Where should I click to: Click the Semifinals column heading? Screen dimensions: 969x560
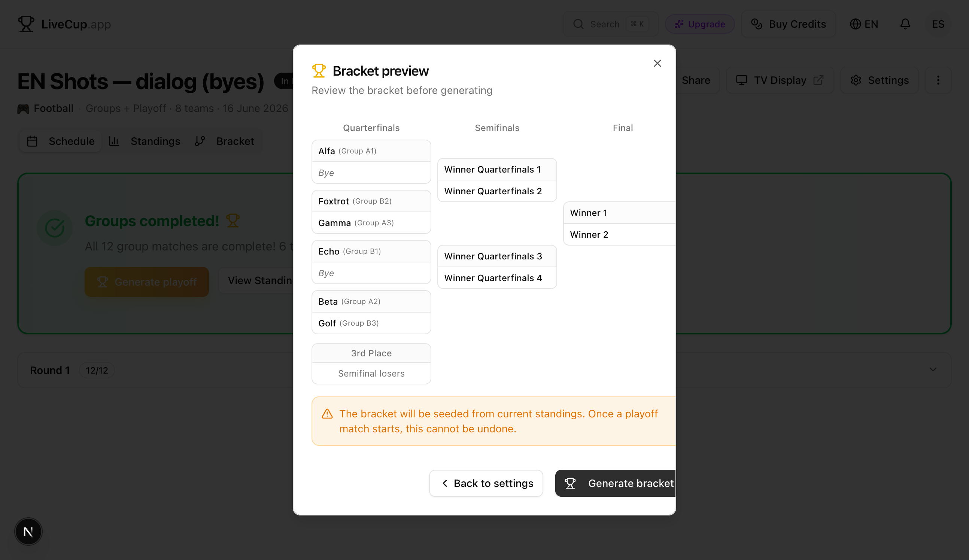click(497, 128)
